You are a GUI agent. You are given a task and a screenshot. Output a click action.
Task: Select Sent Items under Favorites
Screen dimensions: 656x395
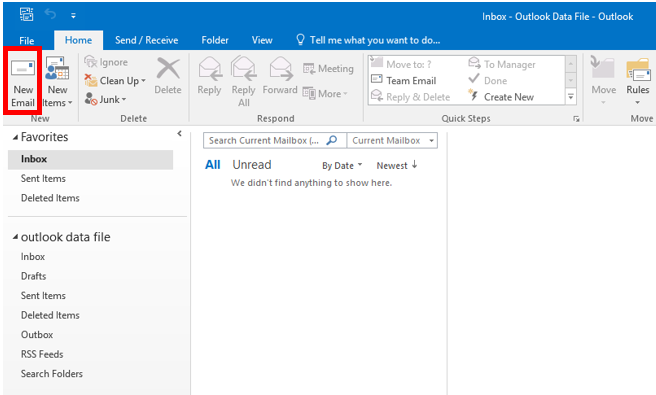coord(43,179)
